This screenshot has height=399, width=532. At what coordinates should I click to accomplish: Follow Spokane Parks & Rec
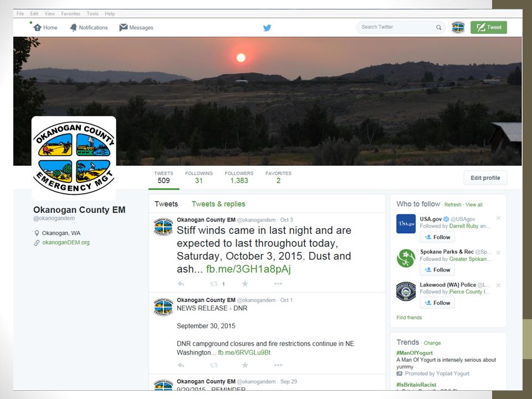437,270
